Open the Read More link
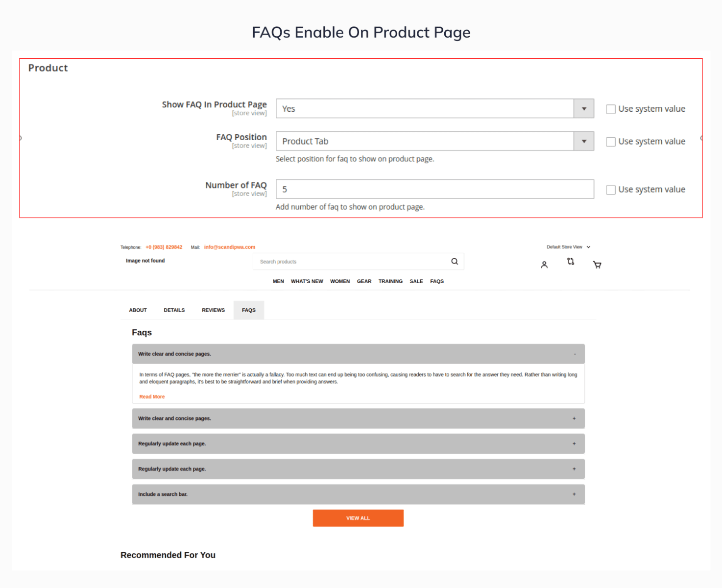722x588 pixels. click(x=152, y=396)
